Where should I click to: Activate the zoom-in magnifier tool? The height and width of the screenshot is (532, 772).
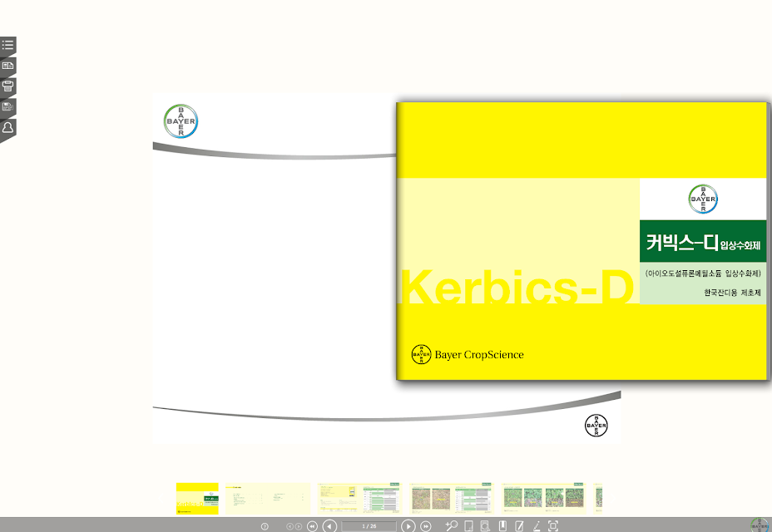click(x=452, y=525)
